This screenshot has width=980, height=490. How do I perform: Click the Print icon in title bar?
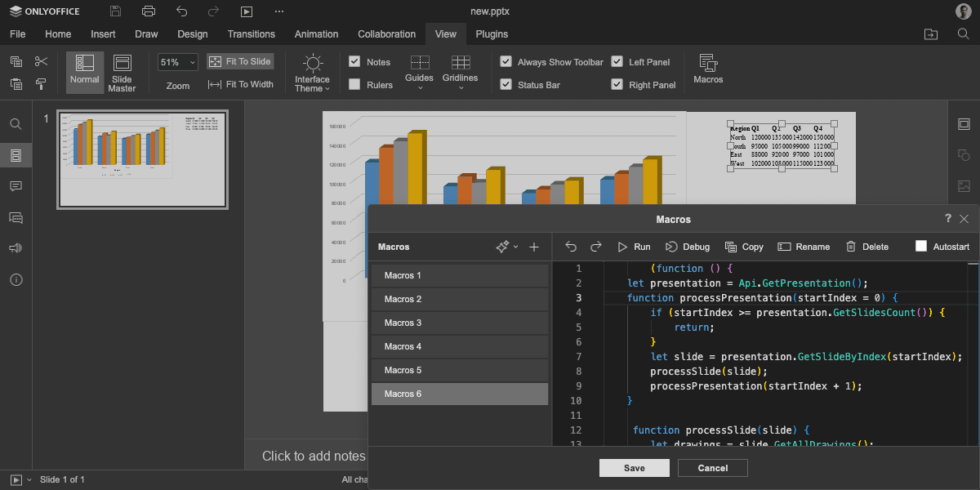[x=149, y=11]
